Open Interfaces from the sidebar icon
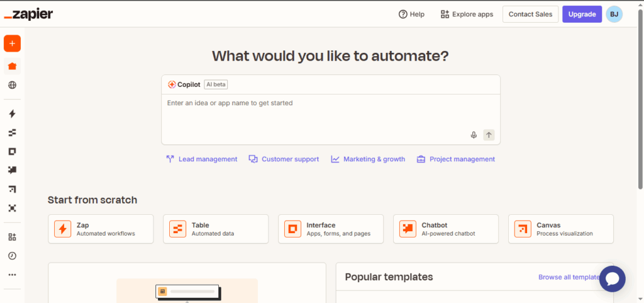The height and width of the screenshot is (303, 644). click(x=12, y=152)
